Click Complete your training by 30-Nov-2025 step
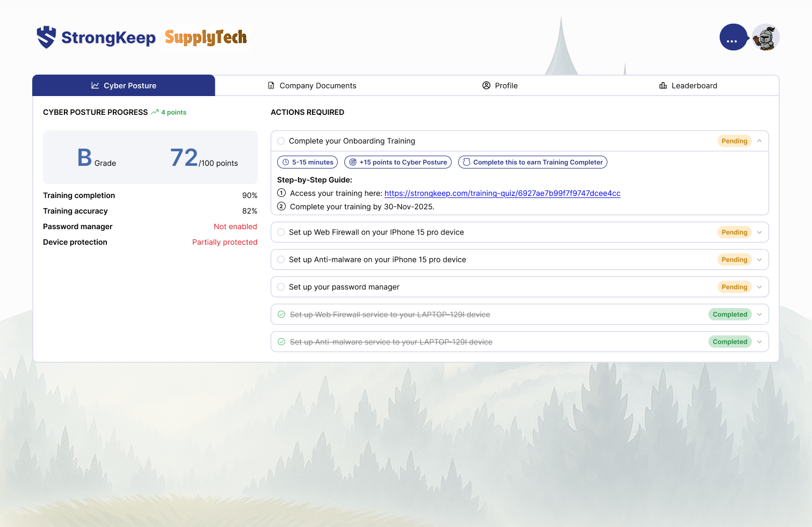This screenshot has height=527, width=812. pyautogui.click(x=362, y=207)
